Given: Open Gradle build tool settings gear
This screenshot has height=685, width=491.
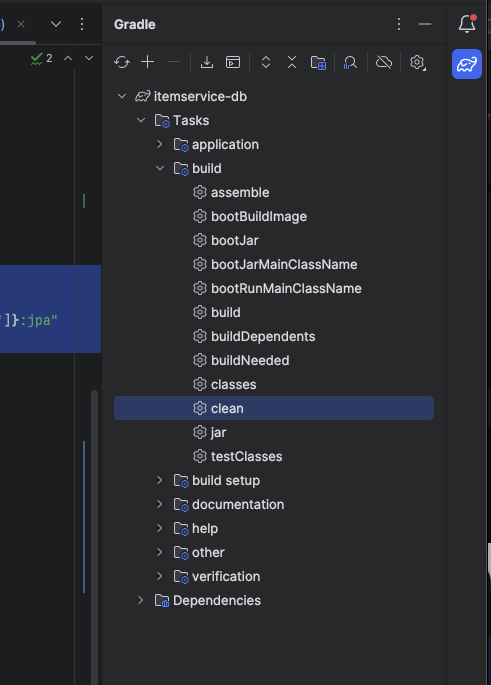Looking at the screenshot, I should pos(418,62).
